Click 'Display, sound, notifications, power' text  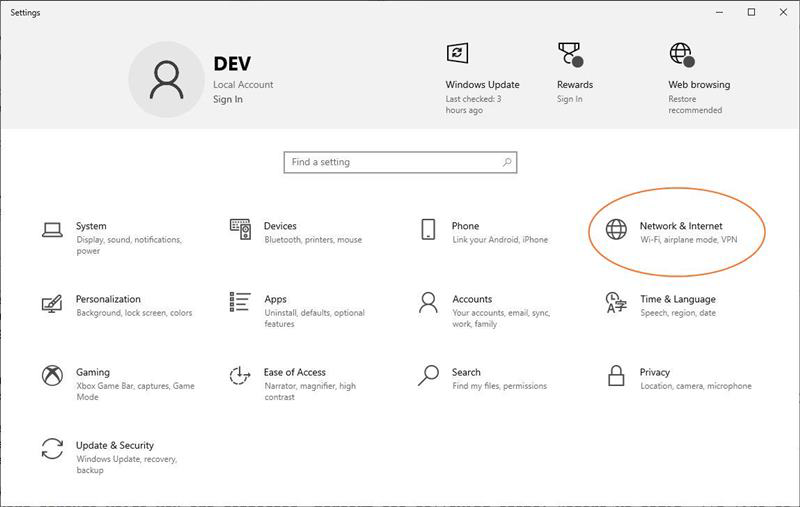pos(129,245)
